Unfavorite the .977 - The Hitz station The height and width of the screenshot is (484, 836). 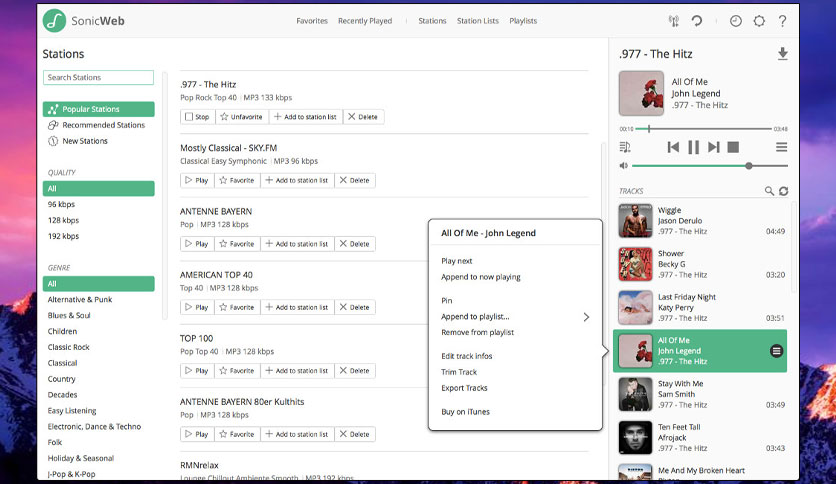click(x=242, y=117)
